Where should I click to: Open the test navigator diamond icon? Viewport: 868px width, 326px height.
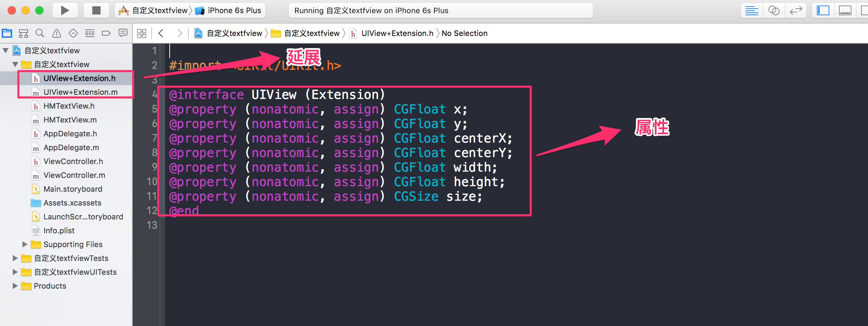[73, 33]
